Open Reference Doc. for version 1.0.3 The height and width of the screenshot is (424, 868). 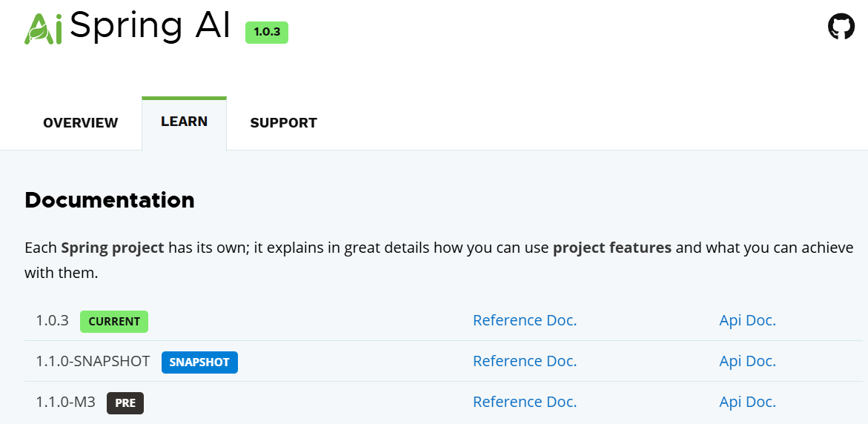click(525, 320)
